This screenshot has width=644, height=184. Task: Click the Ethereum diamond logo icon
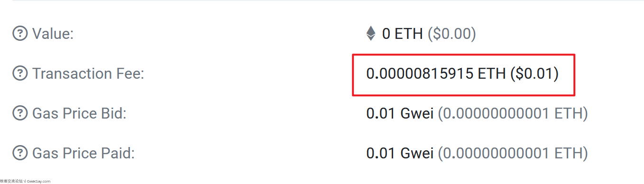click(371, 34)
